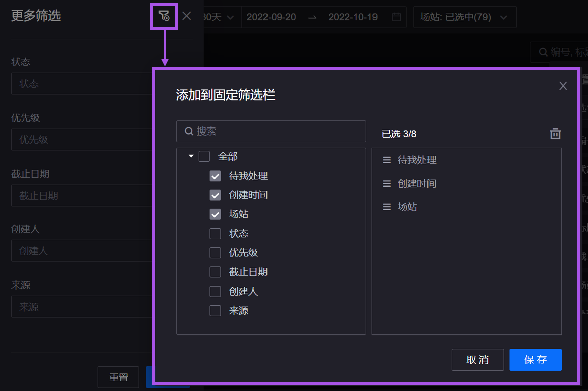Click the drag handle icon beside 待我处理

coord(387,160)
